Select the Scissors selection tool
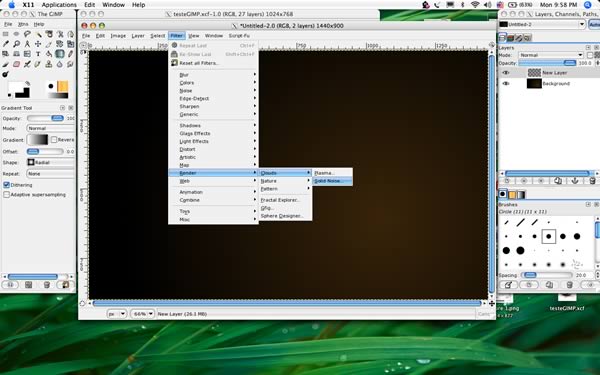Screen dimensions: 600x375 (60, 34)
